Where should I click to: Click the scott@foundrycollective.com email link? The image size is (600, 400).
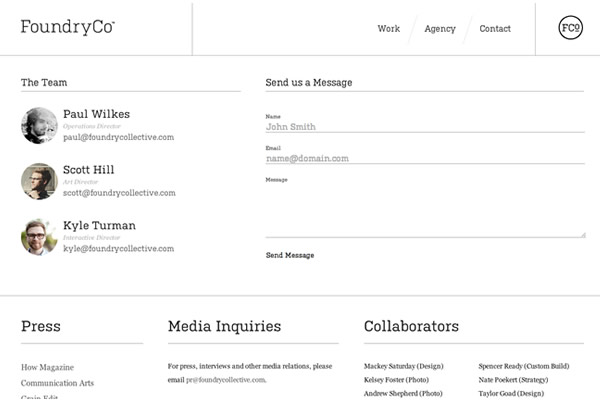click(x=119, y=193)
